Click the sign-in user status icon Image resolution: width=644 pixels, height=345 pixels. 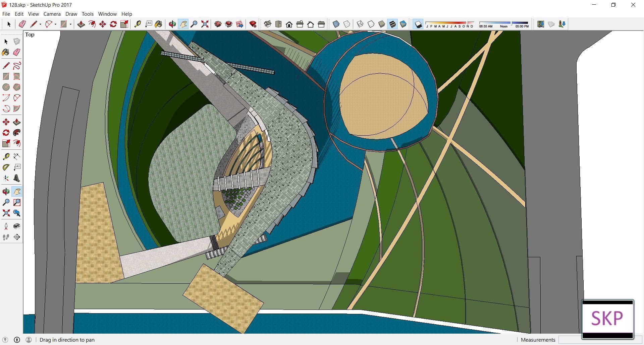coord(29,340)
